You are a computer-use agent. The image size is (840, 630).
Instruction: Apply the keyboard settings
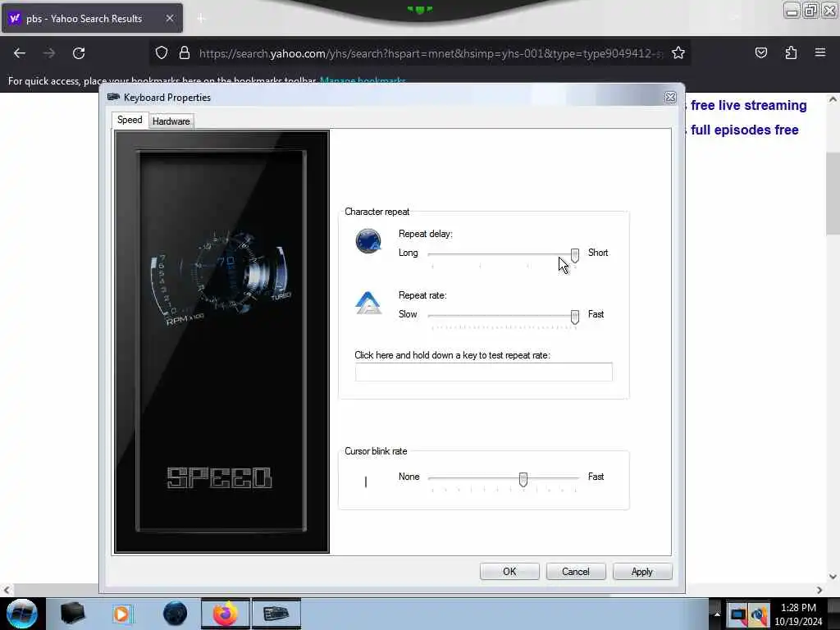click(641, 572)
